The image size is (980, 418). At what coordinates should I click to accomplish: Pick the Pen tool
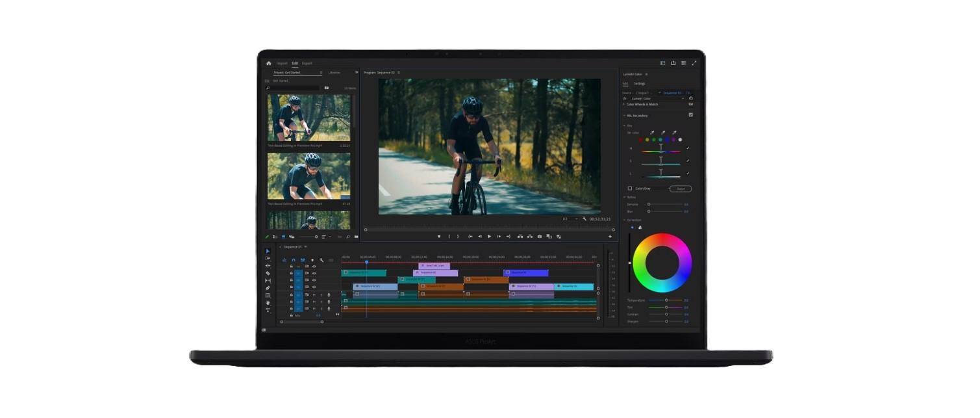pos(268,288)
